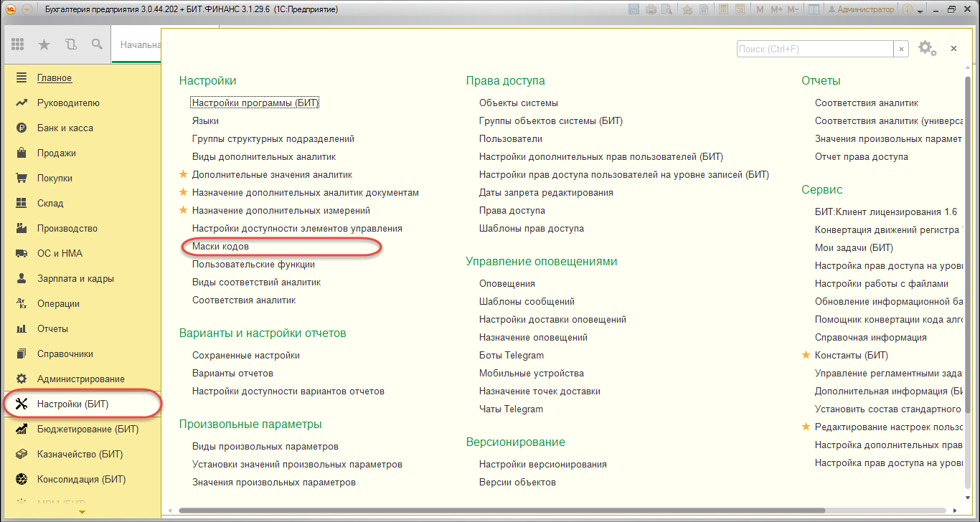Screen dimensions: 980x522
Task: Click the Save diskette icon in title bar
Action: pos(633,9)
